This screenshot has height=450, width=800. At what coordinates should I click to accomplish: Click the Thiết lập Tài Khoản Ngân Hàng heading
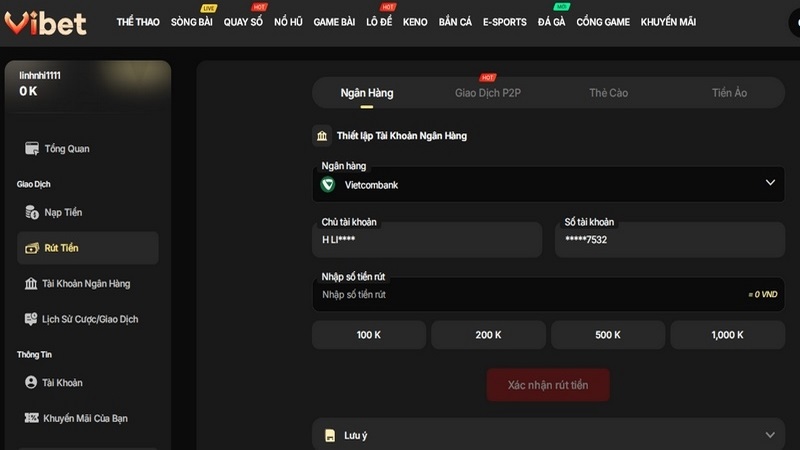tap(402, 136)
